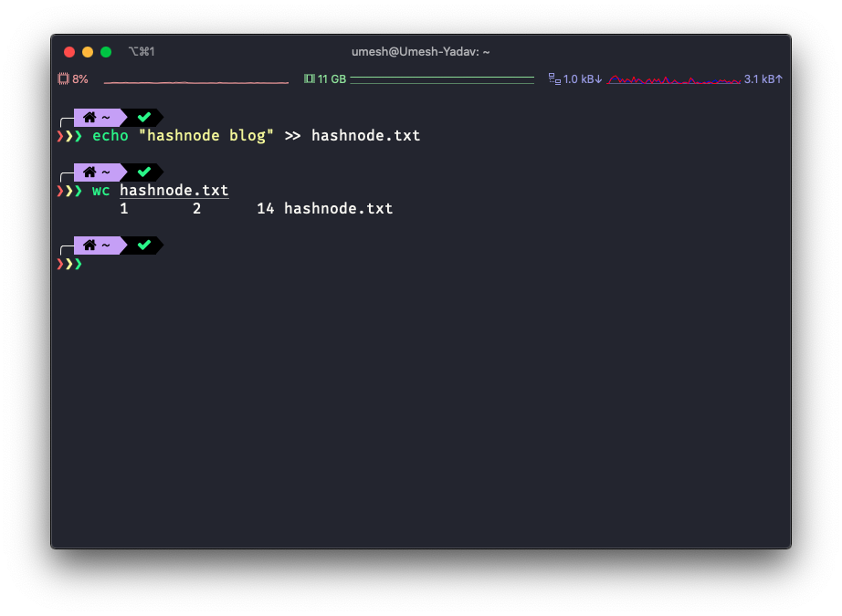Viewport: 842px width, 616px height.
Task: Click the green checkmark above the wc command
Action: (x=143, y=172)
